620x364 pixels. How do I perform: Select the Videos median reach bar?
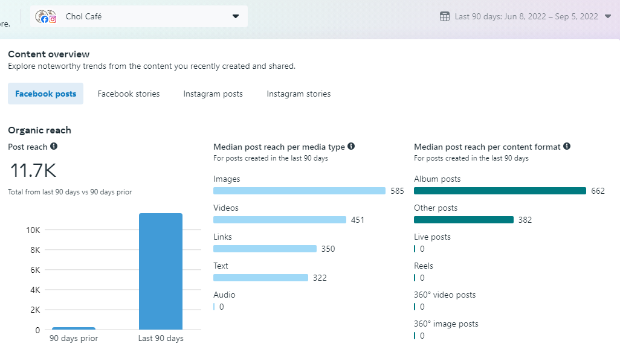[280, 220]
